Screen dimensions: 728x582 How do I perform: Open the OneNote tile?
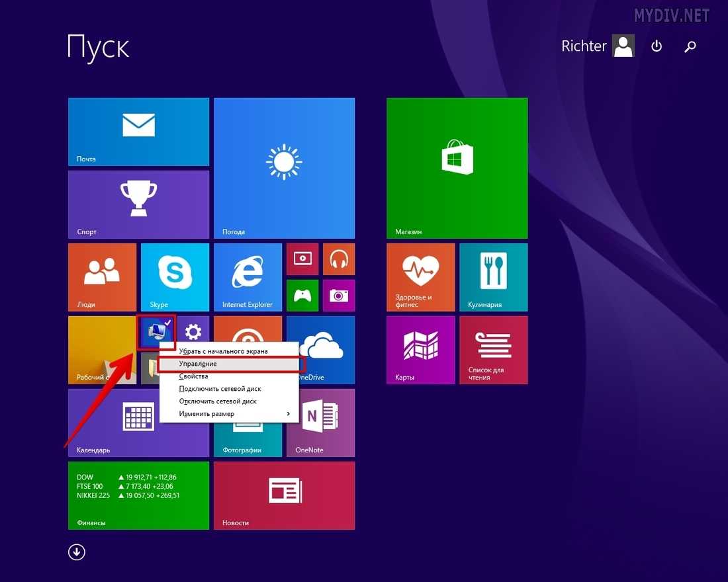point(320,423)
